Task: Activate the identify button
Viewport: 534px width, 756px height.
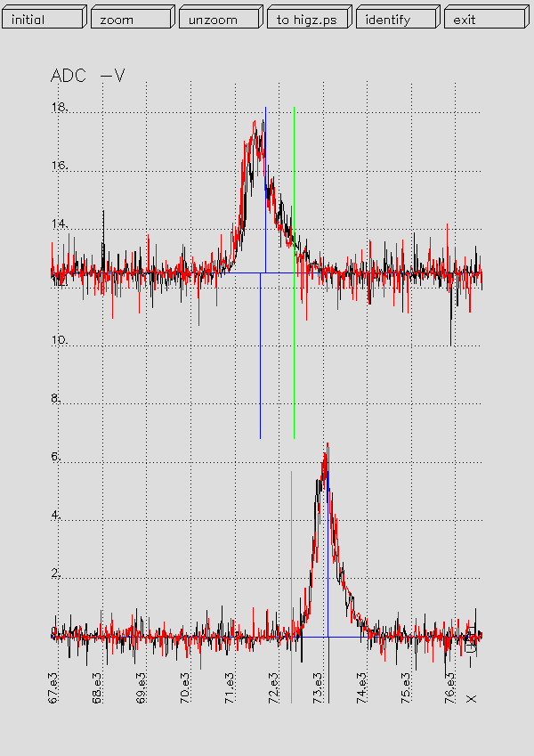Action: 395,19
